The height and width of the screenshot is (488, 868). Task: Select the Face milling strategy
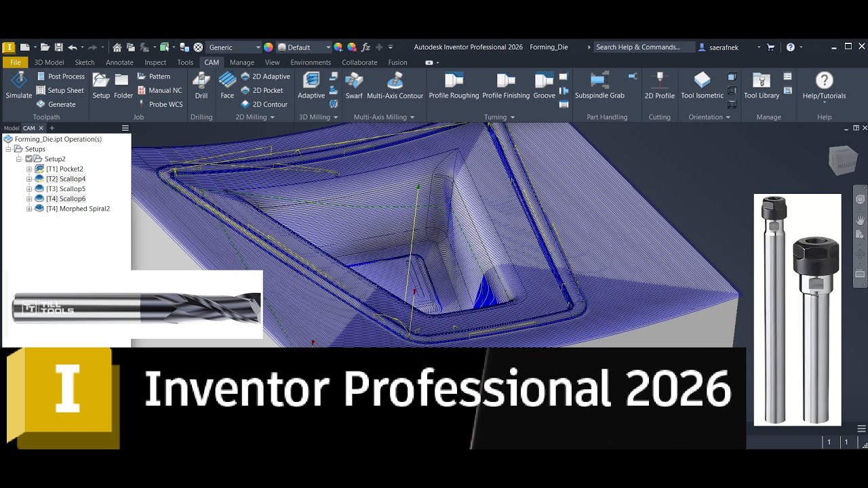(227, 85)
